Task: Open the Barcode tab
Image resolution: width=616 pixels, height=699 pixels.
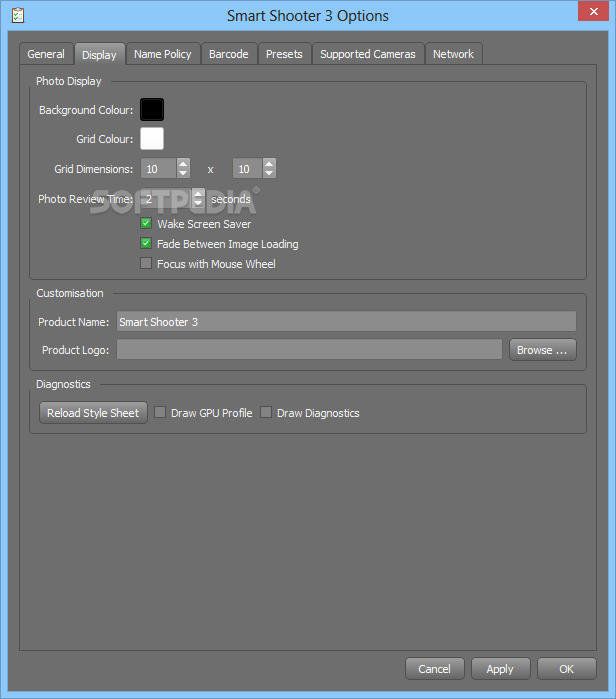Action: pos(229,54)
